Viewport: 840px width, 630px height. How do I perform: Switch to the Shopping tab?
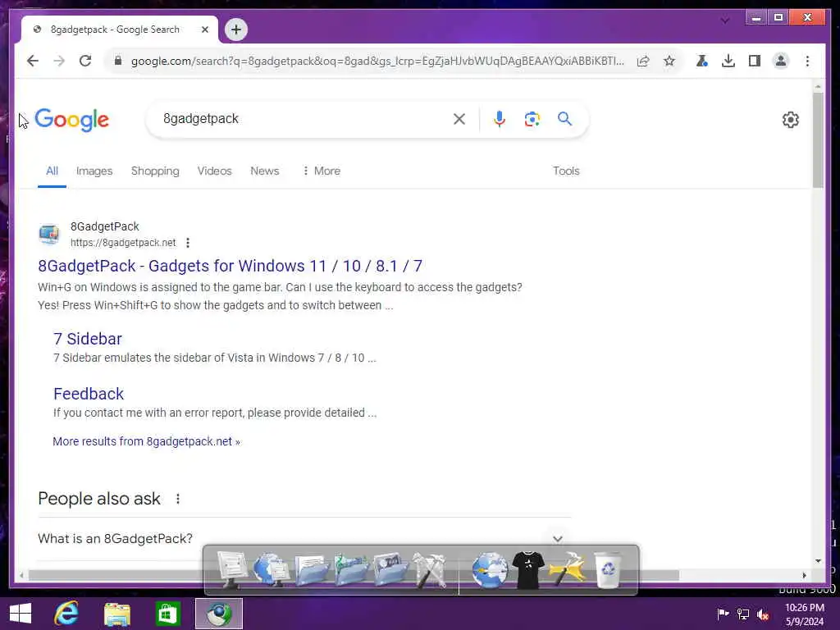click(155, 171)
